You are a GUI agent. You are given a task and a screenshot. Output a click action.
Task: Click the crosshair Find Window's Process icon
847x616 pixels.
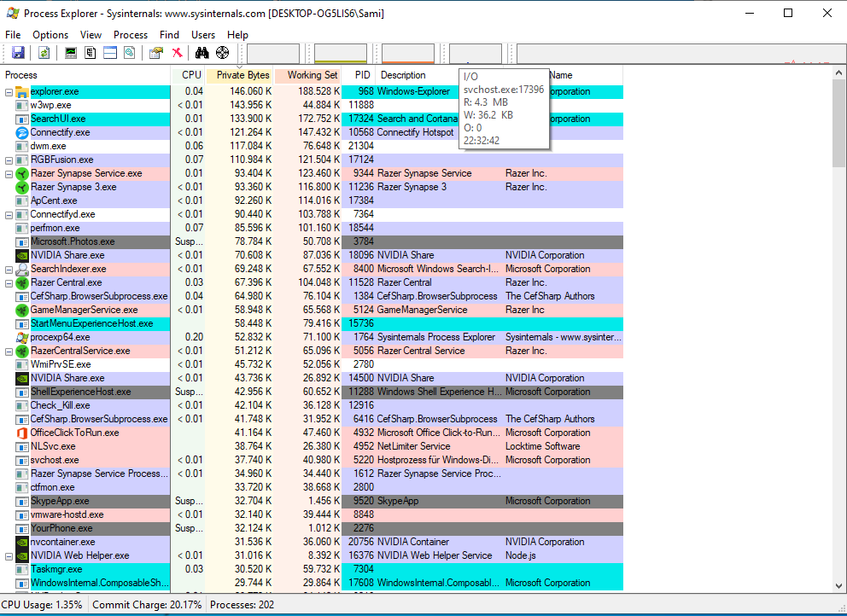point(222,52)
